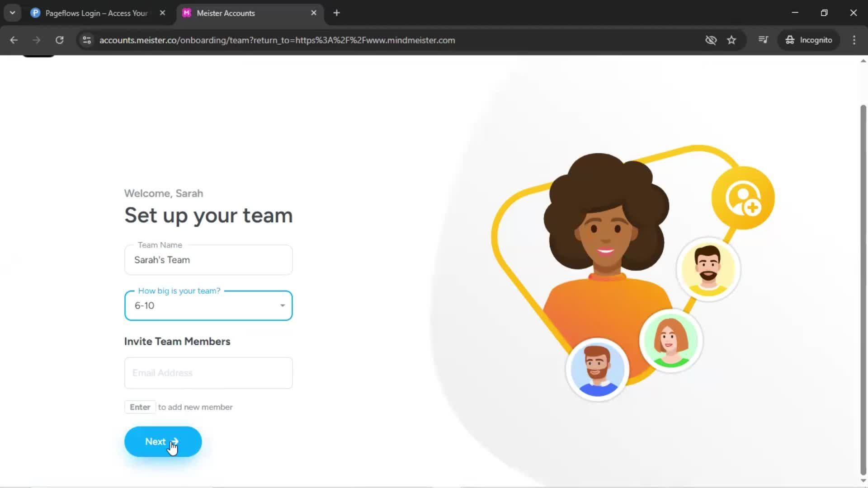Open the media control icon in toolbar
This screenshot has width=868, height=488.
click(763, 40)
